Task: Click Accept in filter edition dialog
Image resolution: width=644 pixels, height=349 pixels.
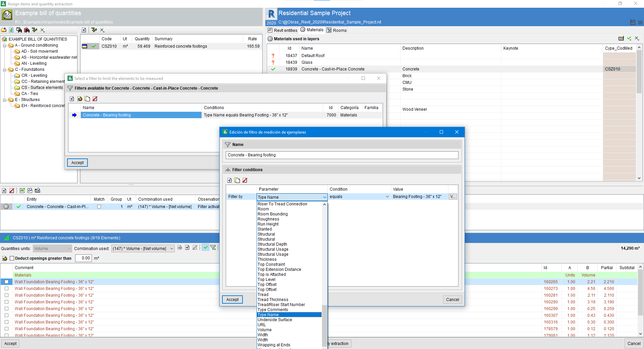Action: click(x=232, y=300)
